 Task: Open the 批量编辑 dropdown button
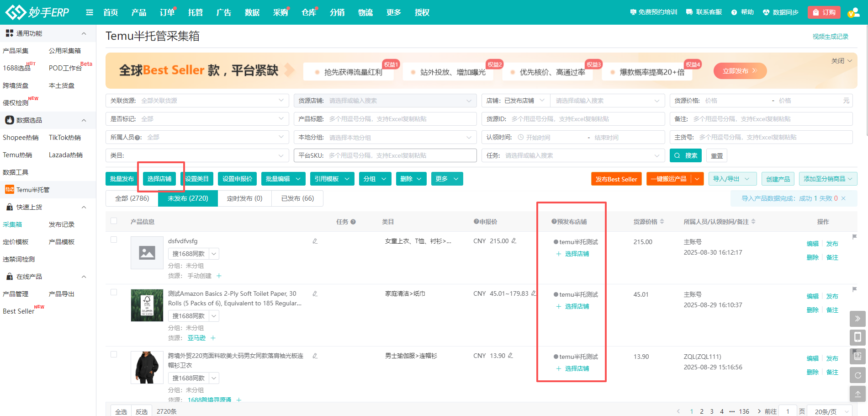(283, 179)
